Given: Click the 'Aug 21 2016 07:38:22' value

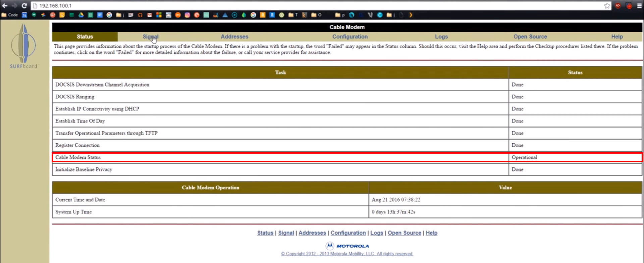Looking at the screenshot, I should click(x=396, y=200).
